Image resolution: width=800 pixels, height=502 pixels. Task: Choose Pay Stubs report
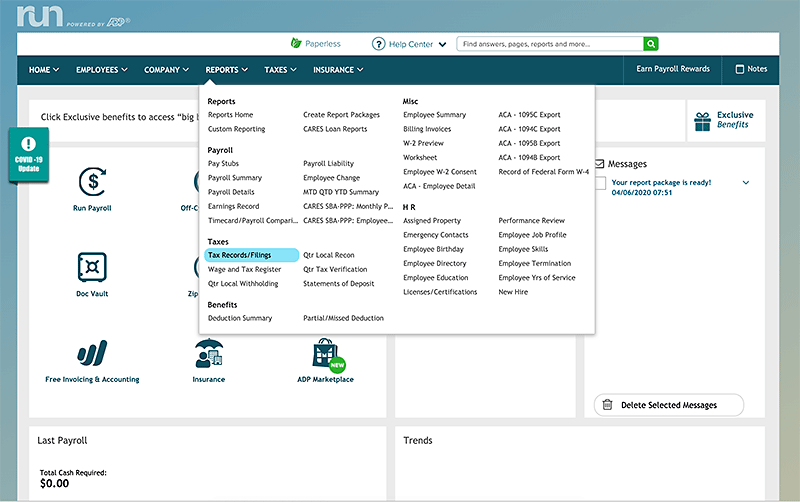click(223, 163)
